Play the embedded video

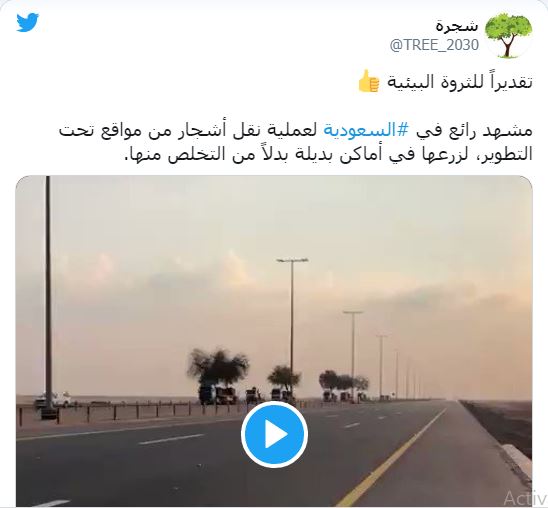pos(274,434)
